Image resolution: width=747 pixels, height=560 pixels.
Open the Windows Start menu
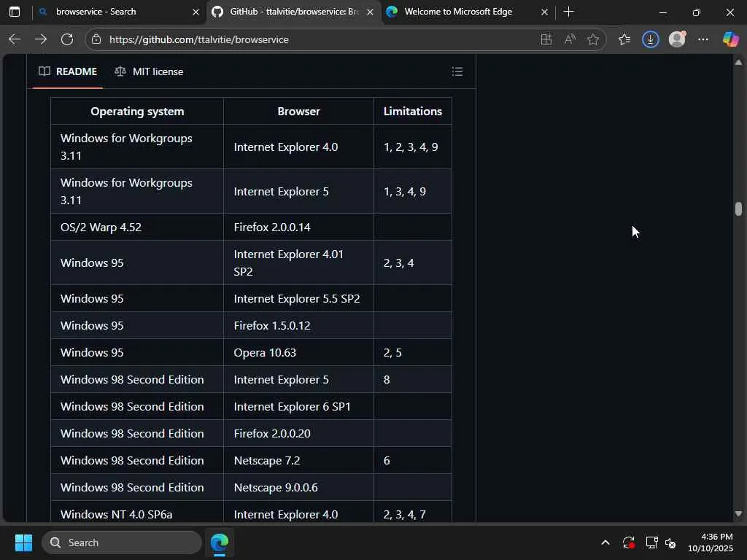click(23, 542)
